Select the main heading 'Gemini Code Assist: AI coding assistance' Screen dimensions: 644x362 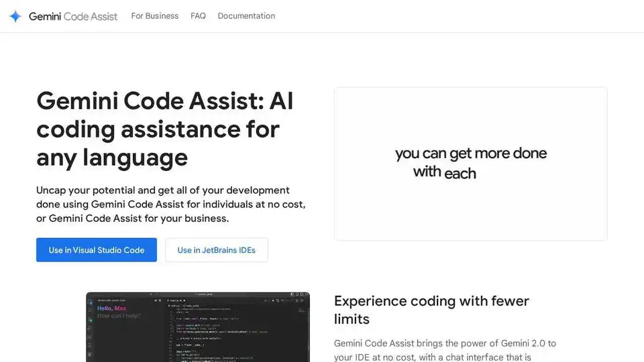[x=165, y=129]
